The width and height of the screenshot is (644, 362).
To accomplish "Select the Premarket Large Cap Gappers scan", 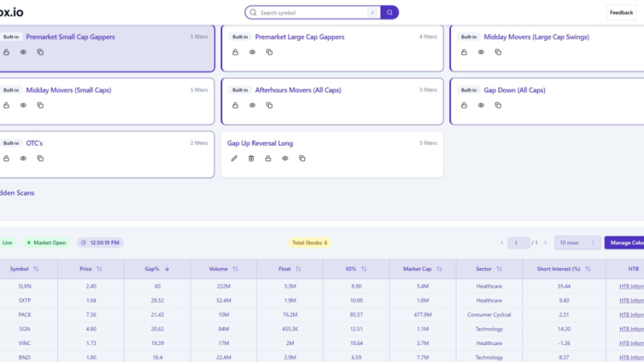I will pyautogui.click(x=299, y=37).
